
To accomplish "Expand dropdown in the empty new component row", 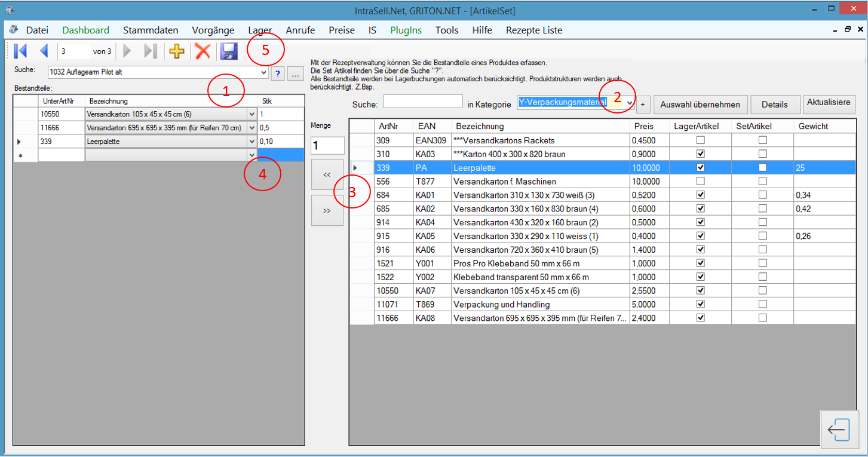I will click(252, 155).
